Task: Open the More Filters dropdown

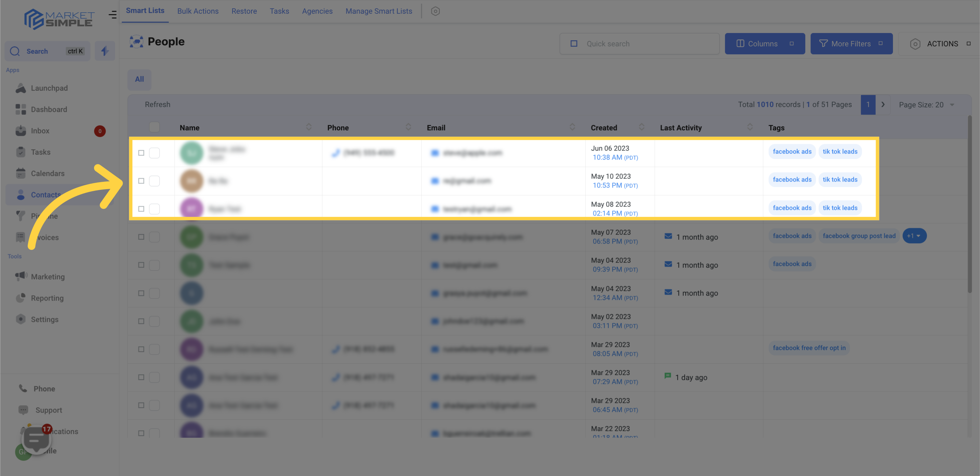Action: [x=851, y=44]
